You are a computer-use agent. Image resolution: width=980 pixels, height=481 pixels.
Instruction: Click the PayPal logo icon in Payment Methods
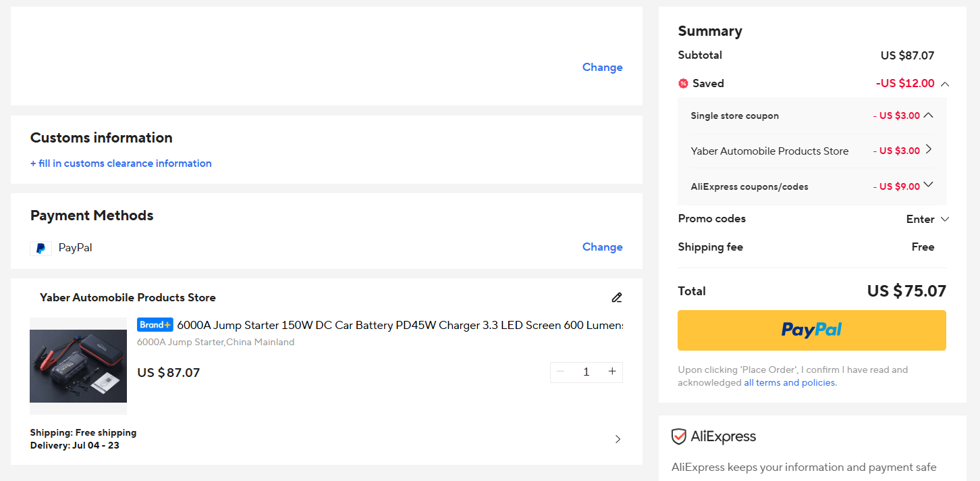pyautogui.click(x=40, y=248)
